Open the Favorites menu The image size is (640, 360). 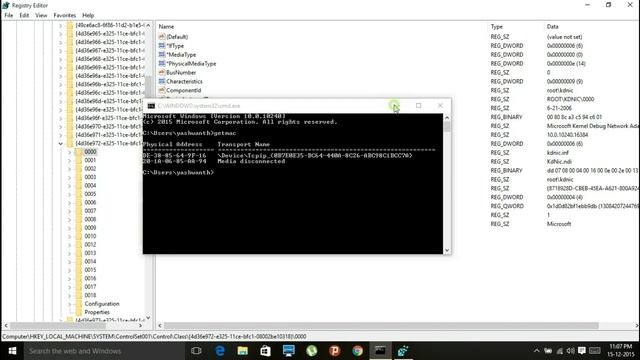click(64, 15)
